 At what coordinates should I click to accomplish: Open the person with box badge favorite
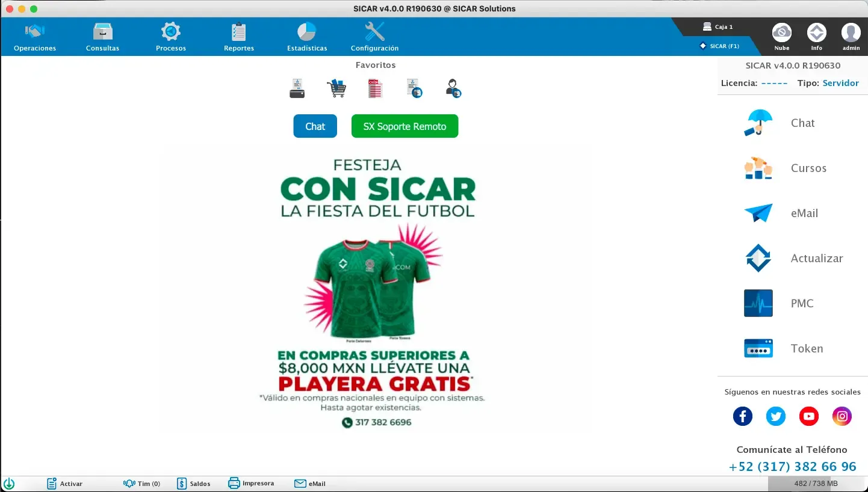(x=453, y=88)
